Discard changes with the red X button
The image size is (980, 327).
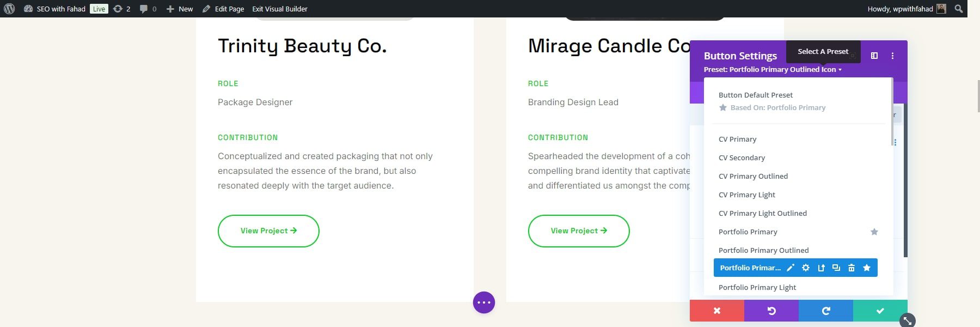coord(716,311)
